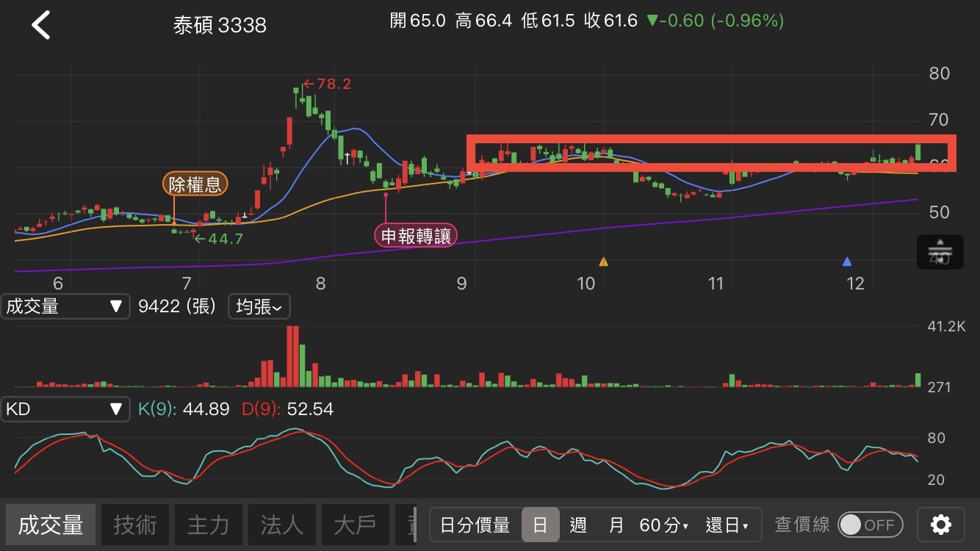This screenshot has height=551, width=980.
Task: Open the 大戶 tab
Action: pyautogui.click(x=356, y=525)
